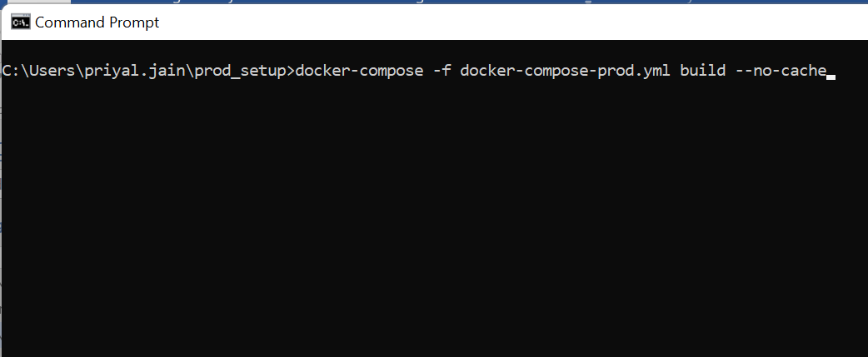Viewport: 868px width, 357px height.
Task: Click the word "Prompt" in the title
Action: click(x=132, y=22)
